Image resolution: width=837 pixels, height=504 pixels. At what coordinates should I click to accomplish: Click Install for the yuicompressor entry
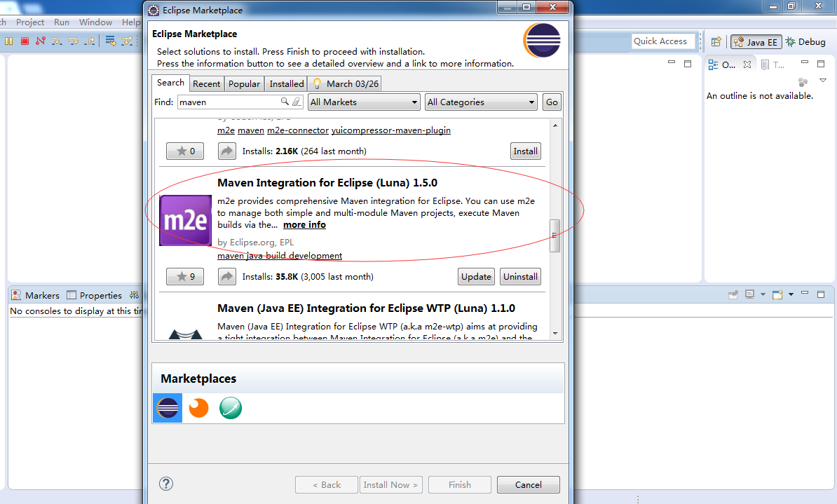(x=525, y=151)
